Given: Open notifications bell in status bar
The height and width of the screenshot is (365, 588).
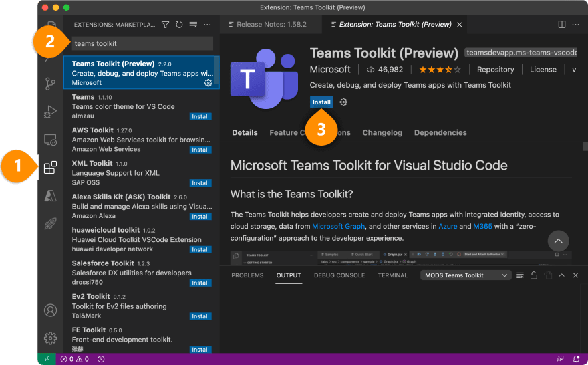Looking at the screenshot, I should [576, 359].
